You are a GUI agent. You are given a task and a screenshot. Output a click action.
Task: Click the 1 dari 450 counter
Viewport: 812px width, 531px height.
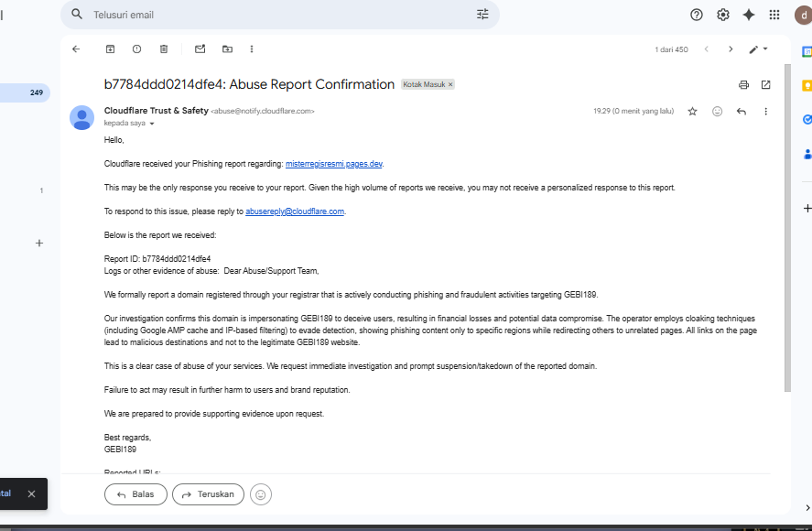tap(671, 49)
